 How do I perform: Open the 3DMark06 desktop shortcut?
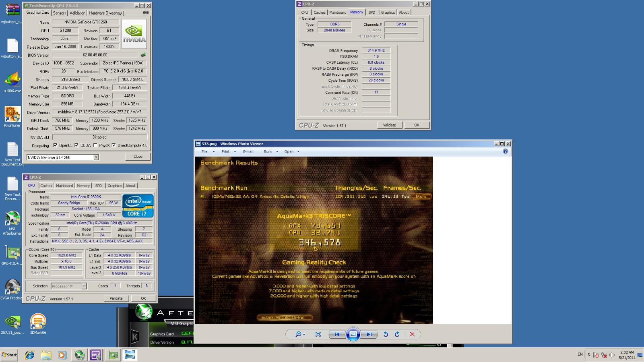tap(38, 324)
